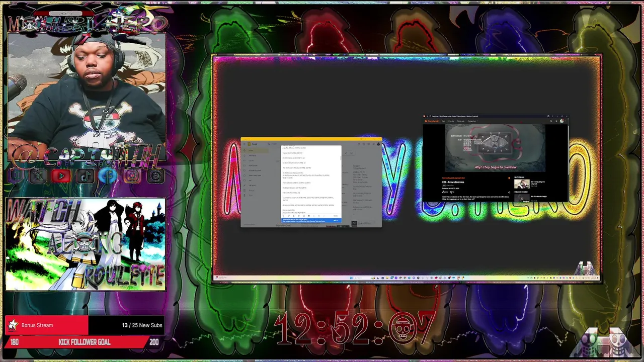Expand the Crunchyroll Categories dropdown
This screenshot has height=362, width=644.
pyautogui.click(x=472, y=121)
